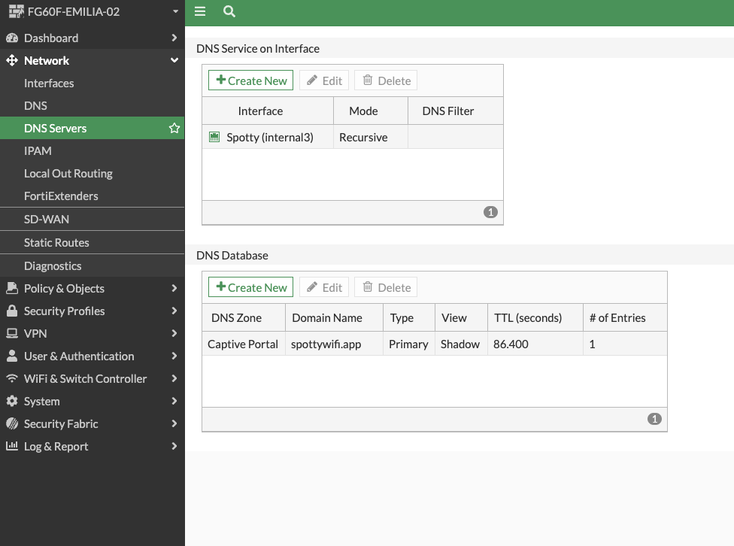The image size is (734, 546).
Task: Expand the Dashboard chevron
Action: [x=174, y=37]
